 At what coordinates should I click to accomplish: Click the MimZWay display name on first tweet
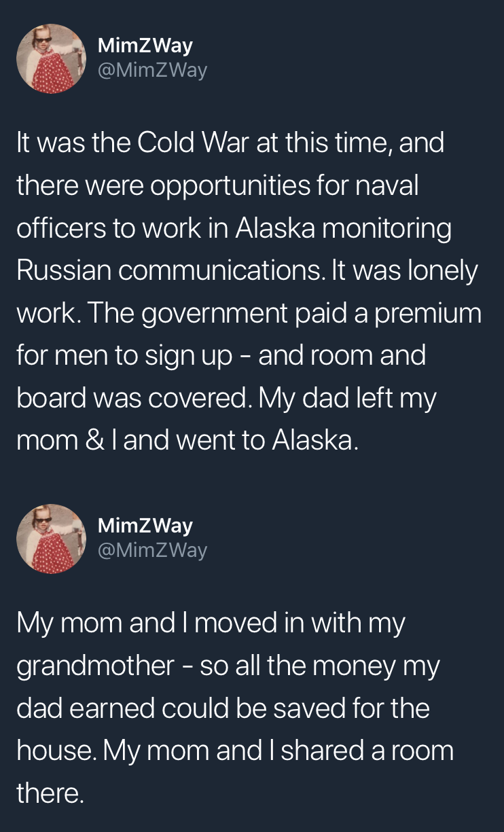[x=145, y=46]
